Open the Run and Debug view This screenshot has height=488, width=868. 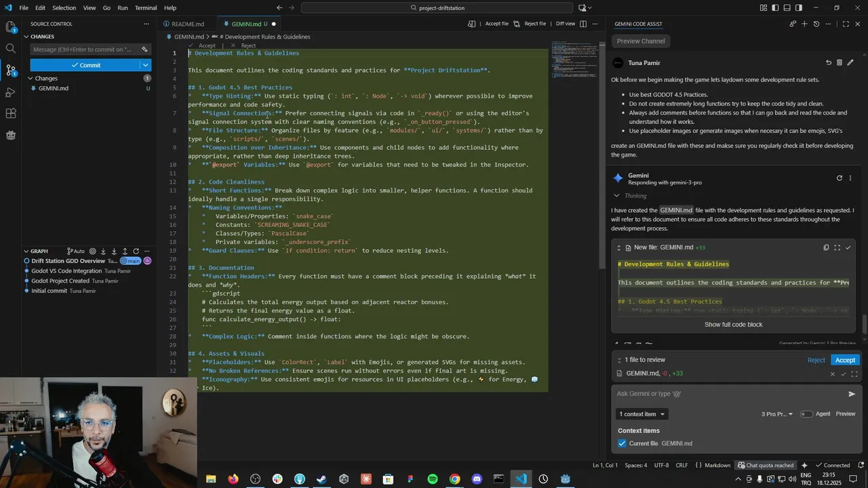click(x=10, y=92)
